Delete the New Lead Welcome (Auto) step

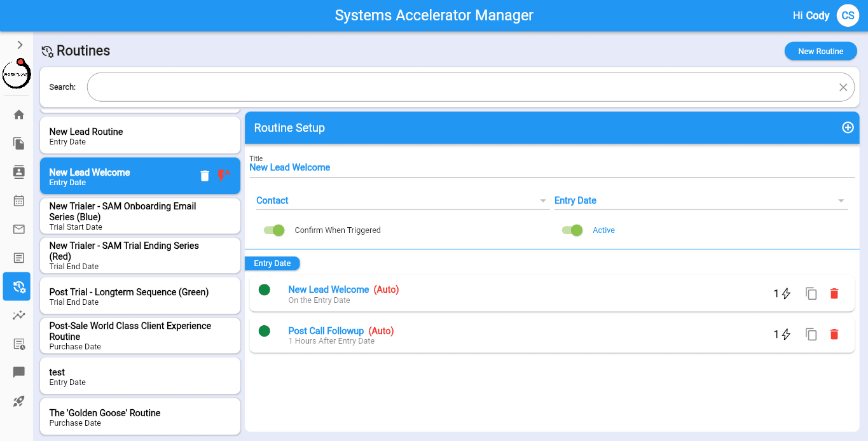(x=834, y=293)
